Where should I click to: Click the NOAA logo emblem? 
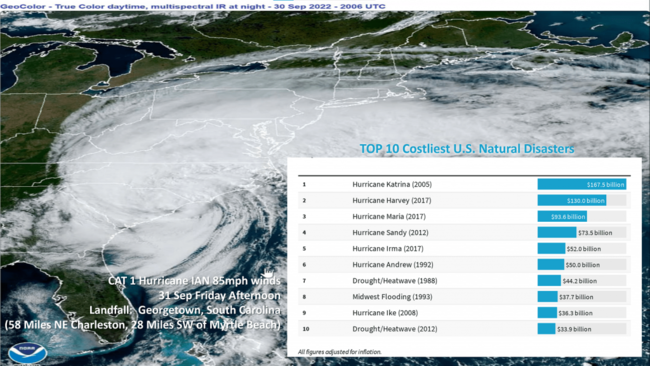(x=27, y=353)
